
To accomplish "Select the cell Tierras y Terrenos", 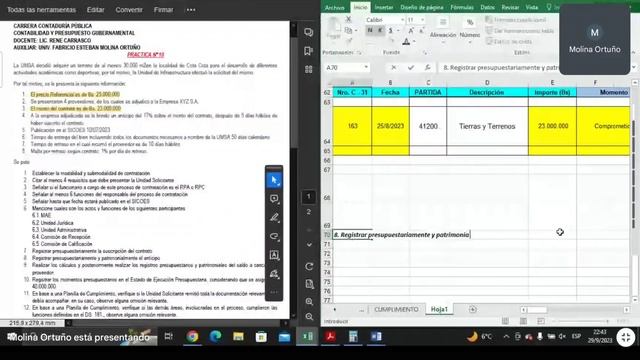I will click(x=487, y=126).
